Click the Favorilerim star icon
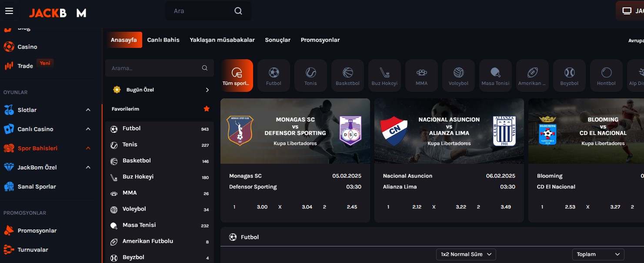644x263 pixels. 207,109
